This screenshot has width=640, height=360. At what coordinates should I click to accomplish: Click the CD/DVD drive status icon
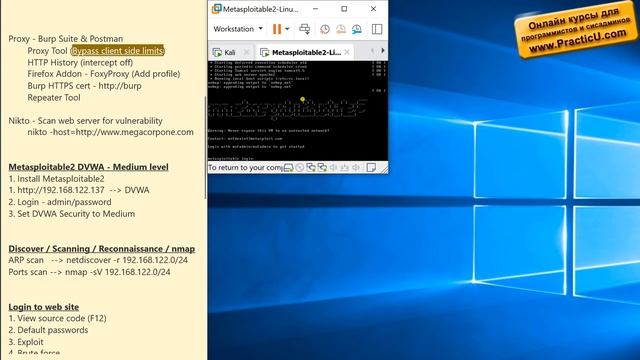pos(300,167)
